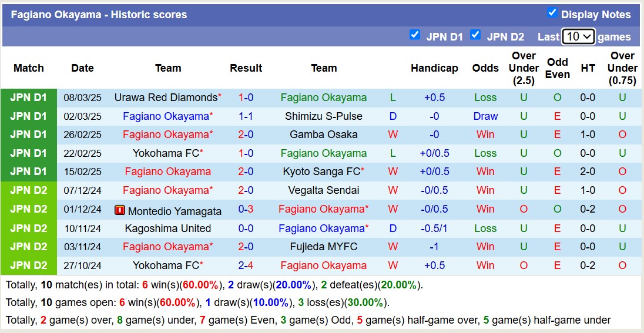Click the Fagiano Okayama Historic scores title

pyautogui.click(x=99, y=15)
